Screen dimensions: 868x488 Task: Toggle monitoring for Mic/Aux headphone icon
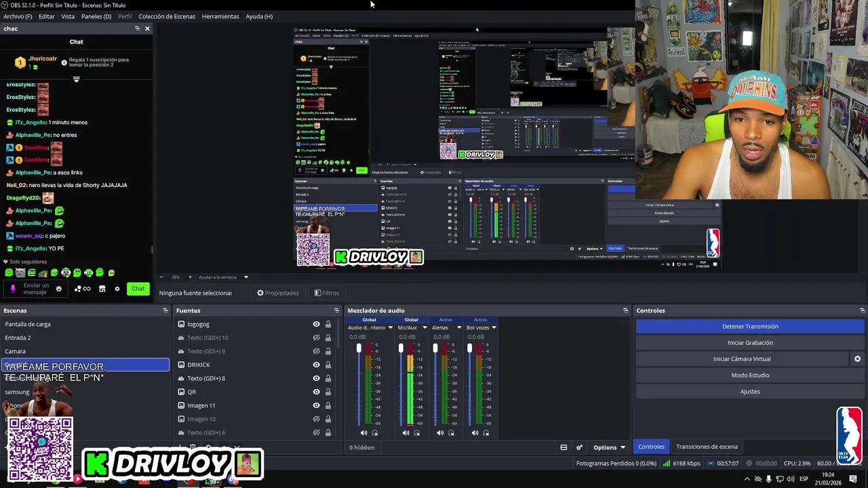[x=417, y=433]
